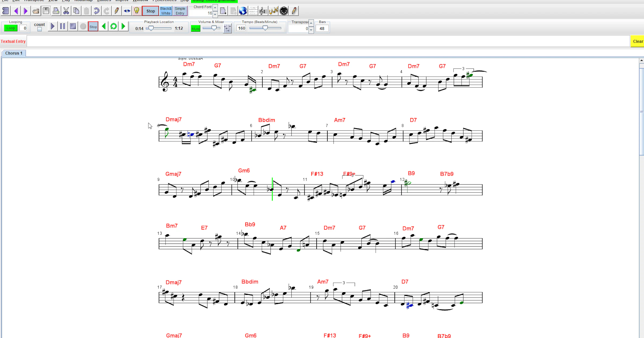Pause playback with the pause button

tap(63, 26)
